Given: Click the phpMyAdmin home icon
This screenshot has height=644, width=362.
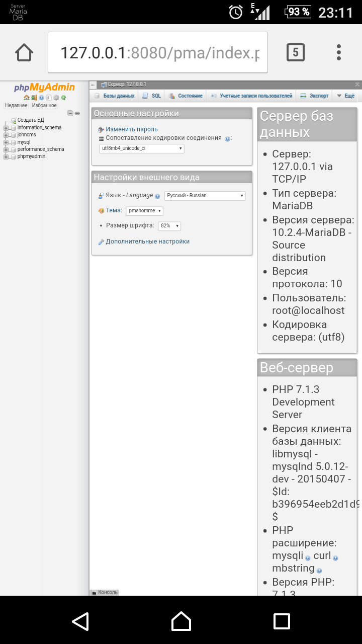Looking at the screenshot, I should pos(26,98).
